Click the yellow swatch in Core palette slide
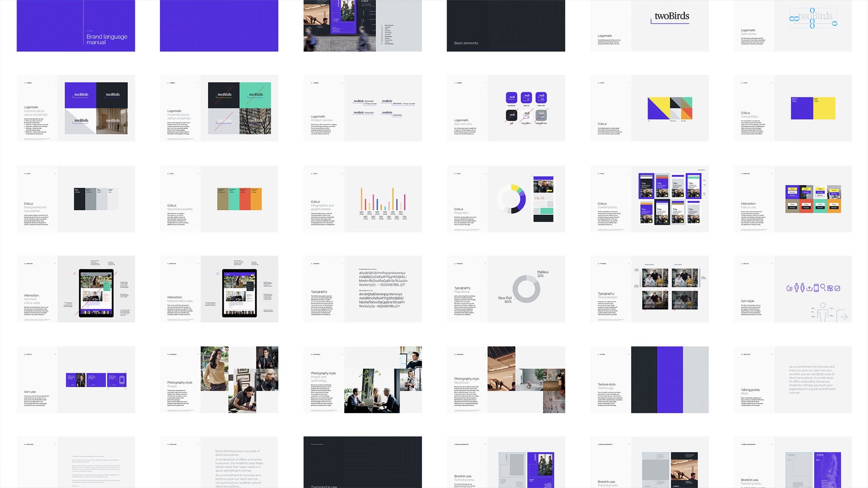The image size is (868, 488). [x=824, y=108]
